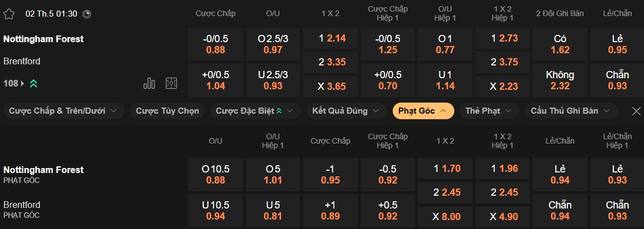644x229 pixels.
Task: Open the football pitch live view icon
Action: click(x=171, y=83)
